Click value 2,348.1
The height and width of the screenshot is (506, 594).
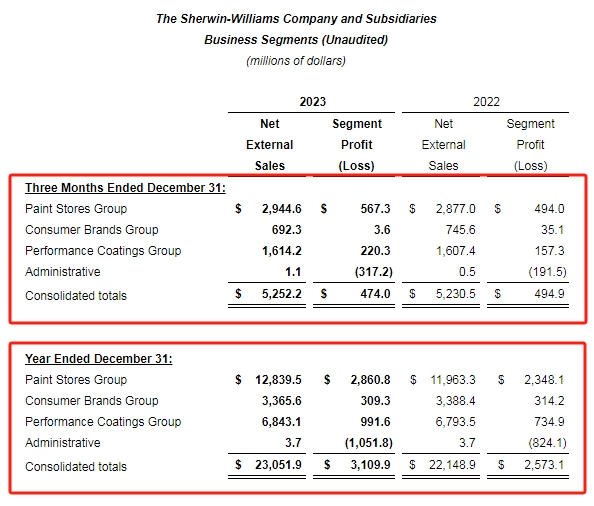(x=544, y=380)
